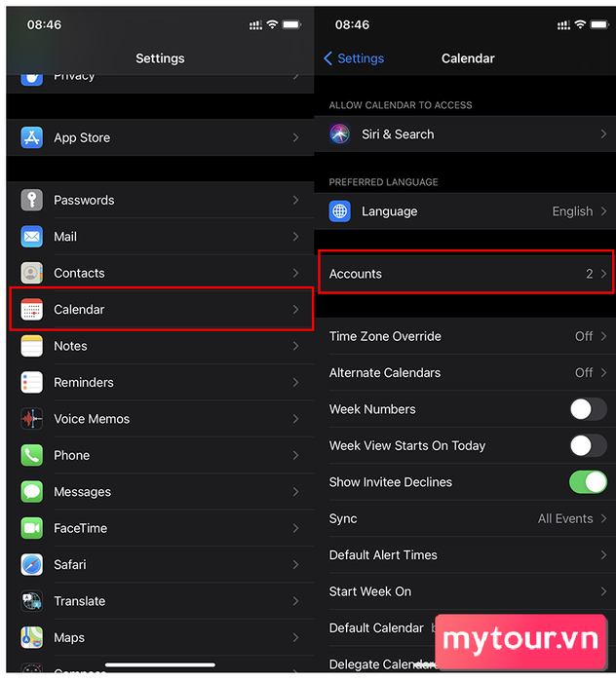Open Notes settings row

tap(160, 346)
